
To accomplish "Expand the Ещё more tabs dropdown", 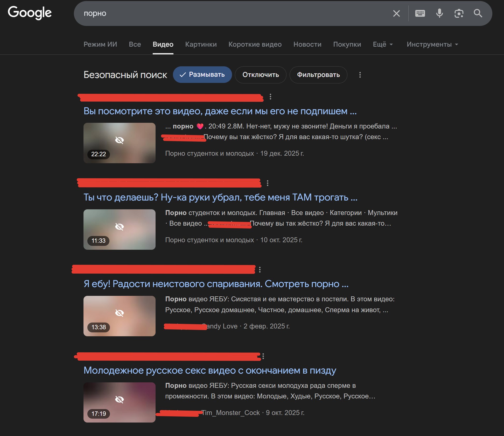I will [383, 44].
